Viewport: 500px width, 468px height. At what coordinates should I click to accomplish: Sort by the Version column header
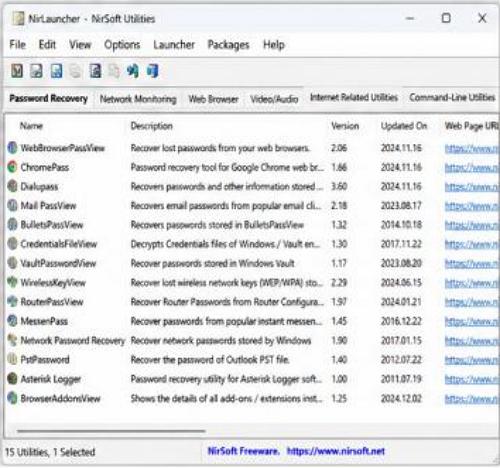tap(345, 126)
